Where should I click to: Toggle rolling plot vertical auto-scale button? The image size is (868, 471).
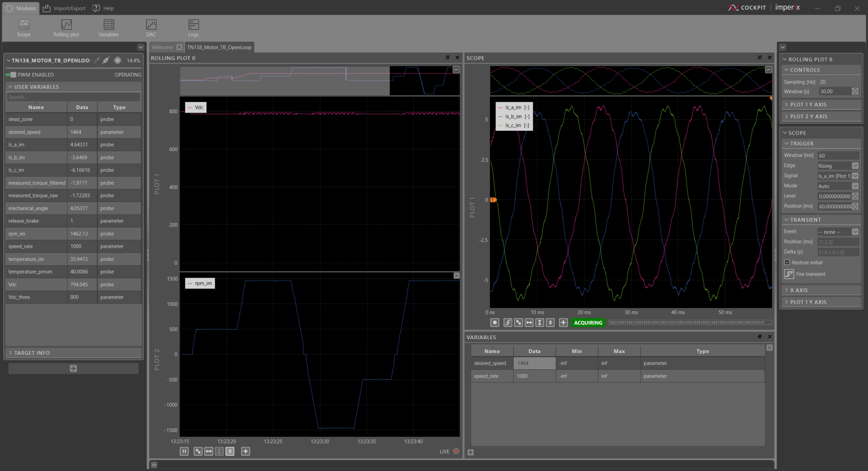(230, 452)
